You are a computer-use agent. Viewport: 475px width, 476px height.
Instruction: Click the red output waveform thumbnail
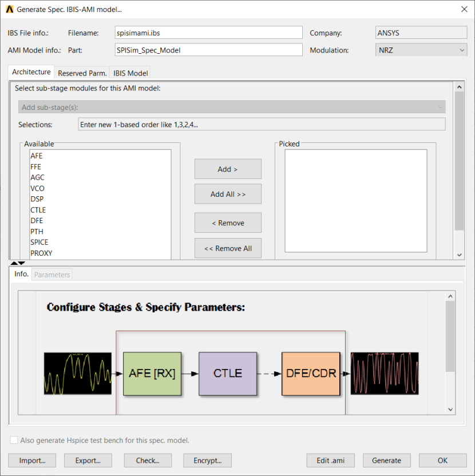pyautogui.click(x=385, y=374)
